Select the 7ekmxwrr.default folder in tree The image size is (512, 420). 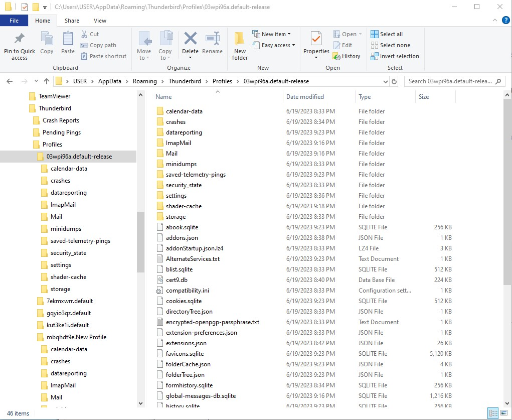tap(69, 301)
